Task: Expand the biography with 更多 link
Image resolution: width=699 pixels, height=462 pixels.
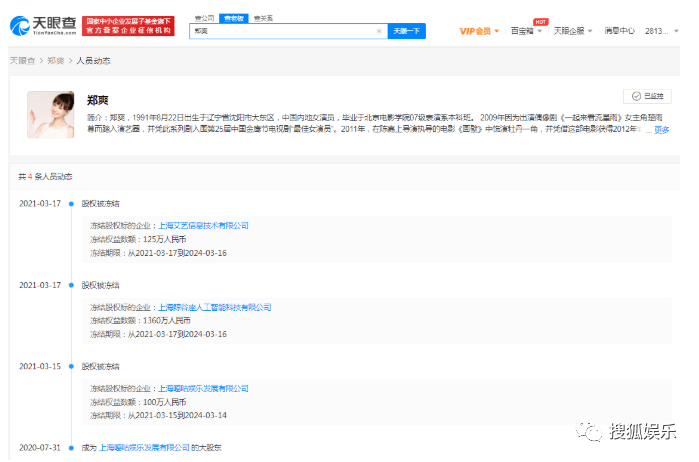Action: [662, 130]
